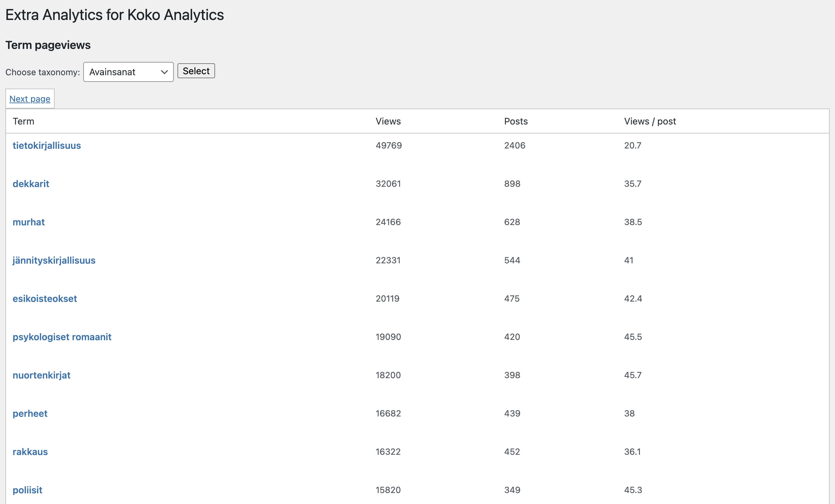The height and width of the screenshot is (504, 835).
Task: Click the views per post value 45.5
Action: point(633,337)
